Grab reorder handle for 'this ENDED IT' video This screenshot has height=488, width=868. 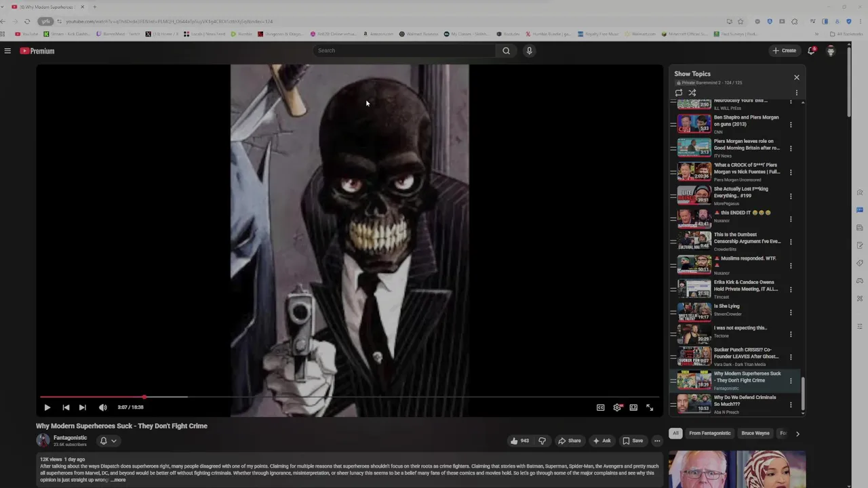(673, 219)
